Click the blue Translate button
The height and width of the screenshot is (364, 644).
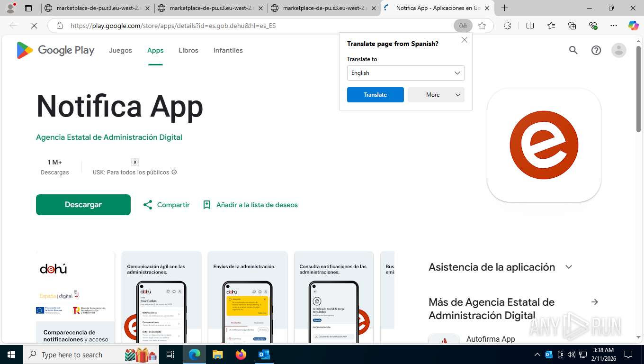pos(376,95)
